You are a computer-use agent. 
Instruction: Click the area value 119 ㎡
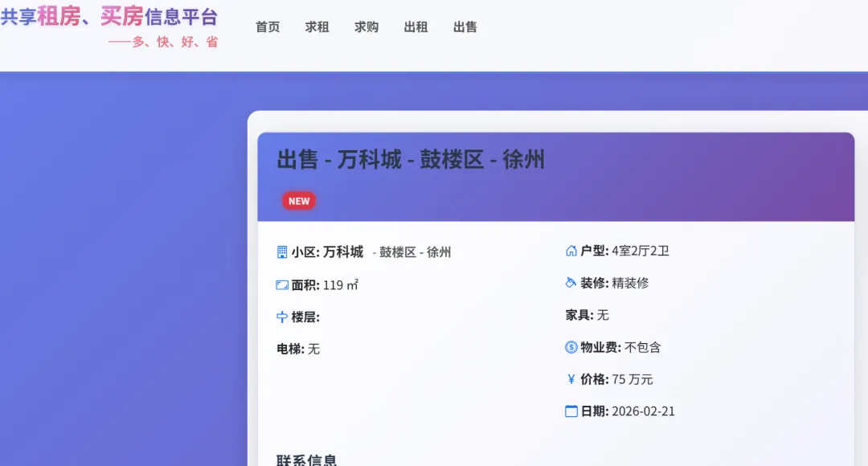[341, 285]
